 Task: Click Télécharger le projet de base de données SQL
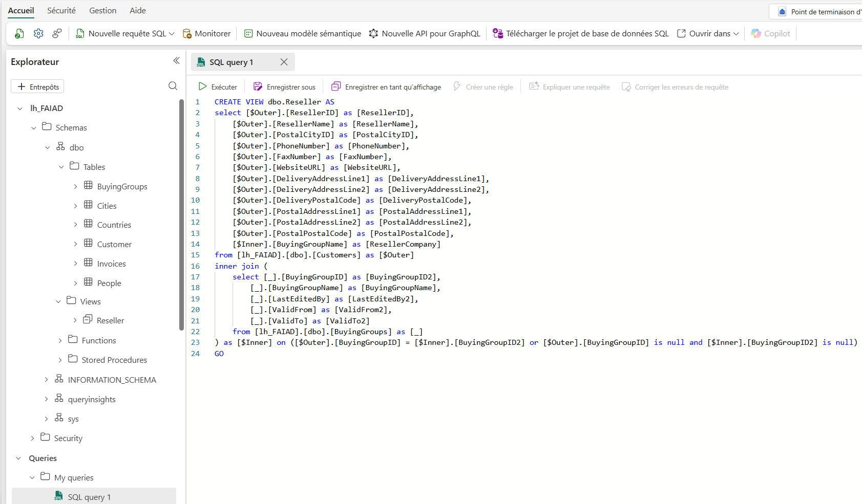coord(581,34)
